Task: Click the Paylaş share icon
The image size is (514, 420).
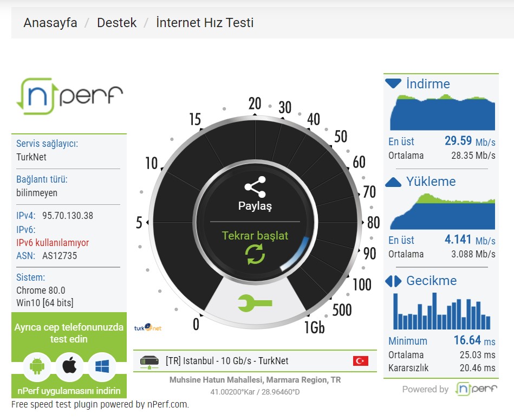Action: click(255, 187)
